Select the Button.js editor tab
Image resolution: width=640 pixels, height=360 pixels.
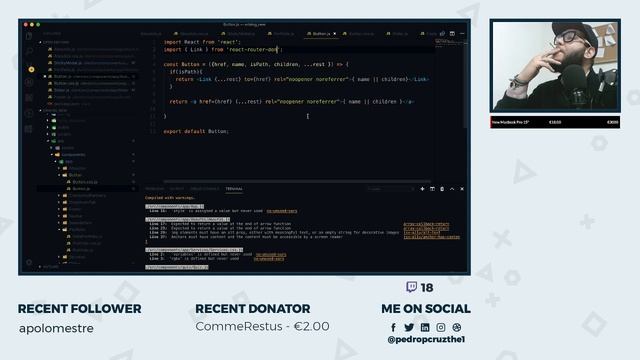click(x=321, y=33)
